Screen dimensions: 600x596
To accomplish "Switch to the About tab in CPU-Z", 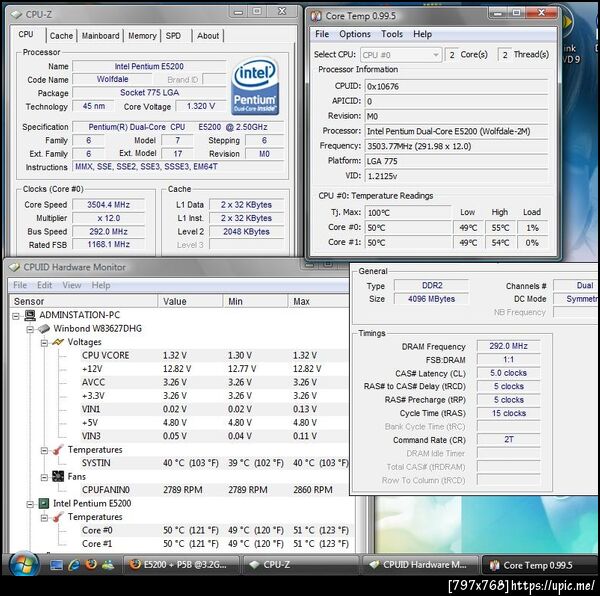I will (x=208, y=36).
